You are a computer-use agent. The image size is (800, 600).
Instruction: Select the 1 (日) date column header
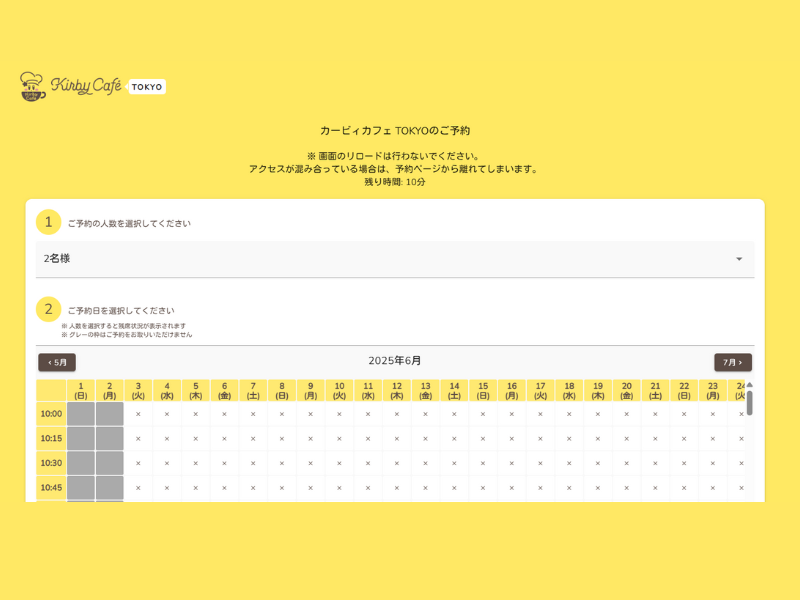[81, 391]
